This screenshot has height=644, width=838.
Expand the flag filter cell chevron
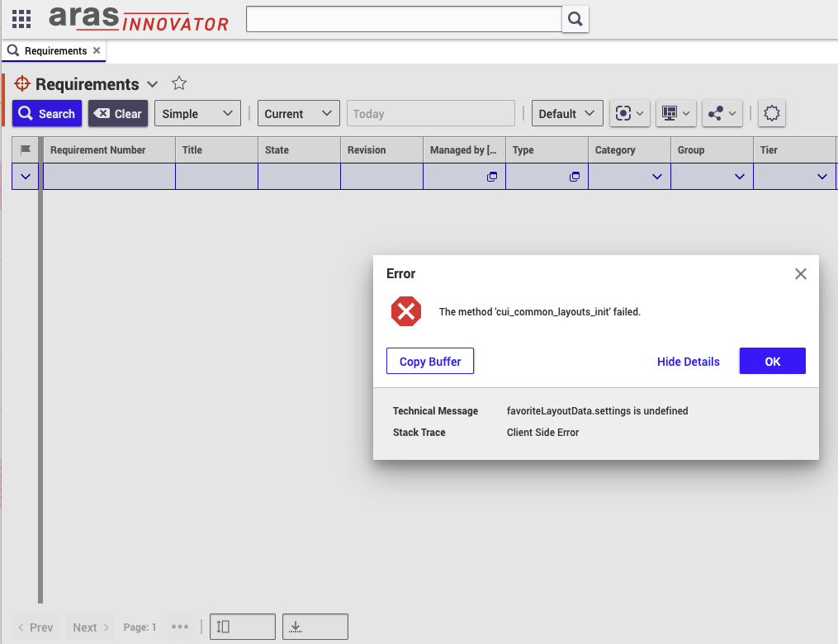coord(25,177)
